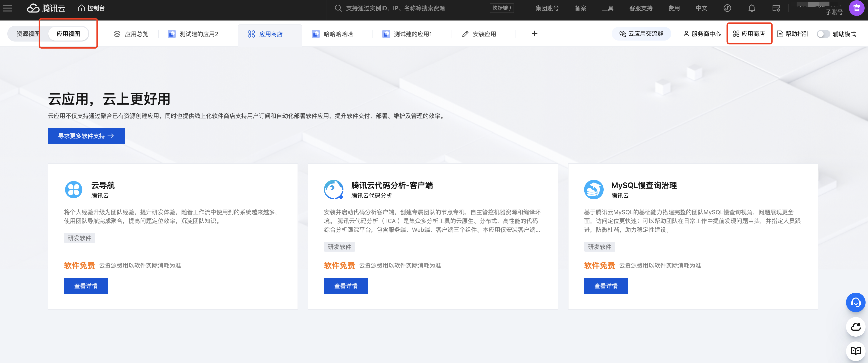The image size is (868, 363).
Task: Click the top bar window-cursor icon
Action: click(776, 8)
